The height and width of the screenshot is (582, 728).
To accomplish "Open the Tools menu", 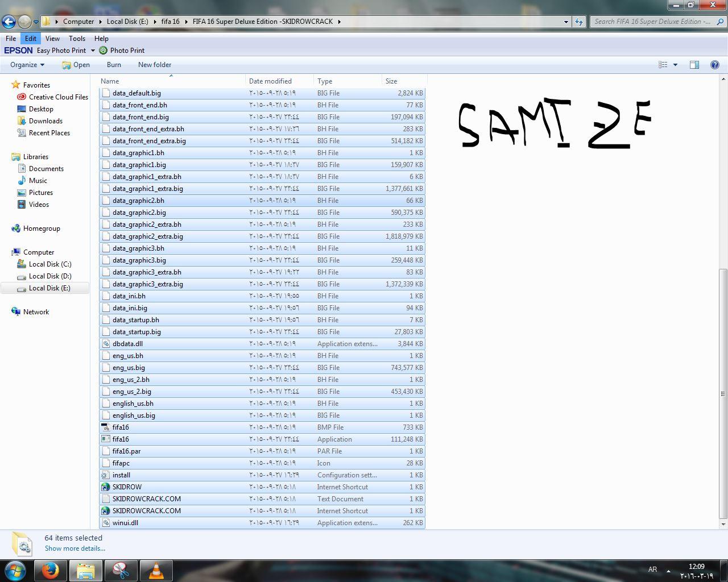I will [x=77, y=39].
